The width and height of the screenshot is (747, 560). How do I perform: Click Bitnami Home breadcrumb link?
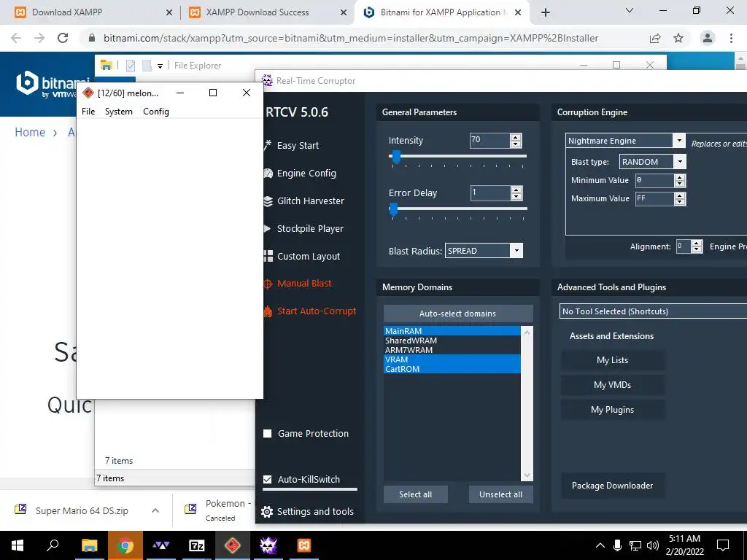coord(30,133)
